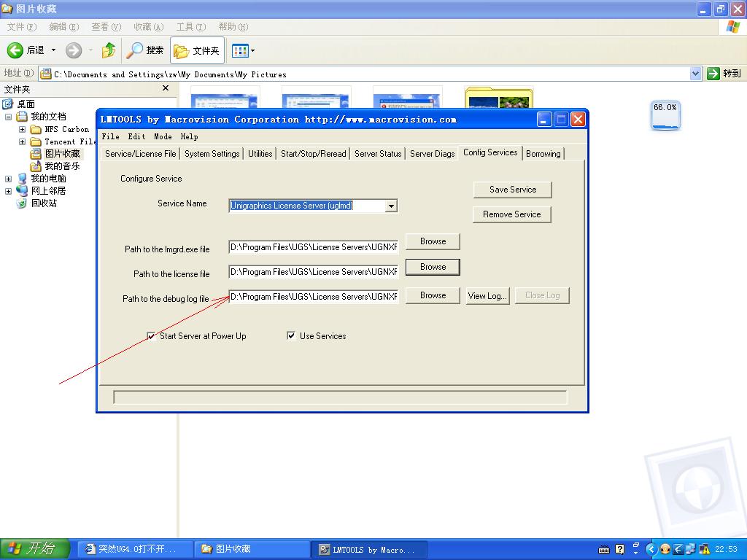
Task: Switch to 图片收藏 taskbar item
Action: coord(252,549)
